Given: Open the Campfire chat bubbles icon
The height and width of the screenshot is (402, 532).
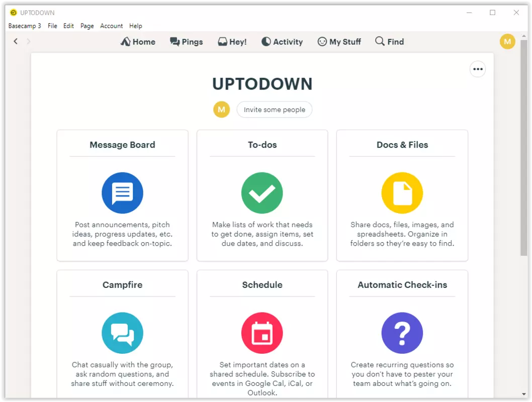Looking at the screenshot, I should click(x=122, y=333).
